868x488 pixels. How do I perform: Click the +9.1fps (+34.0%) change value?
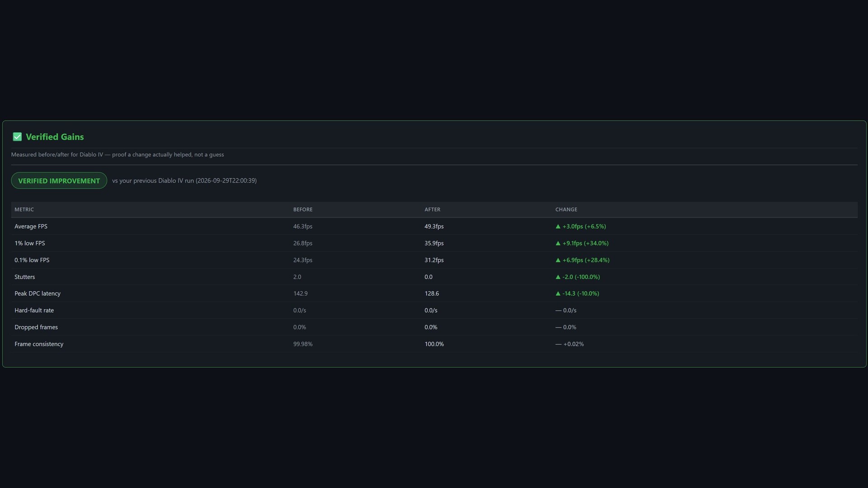click(x=585, y=243)
